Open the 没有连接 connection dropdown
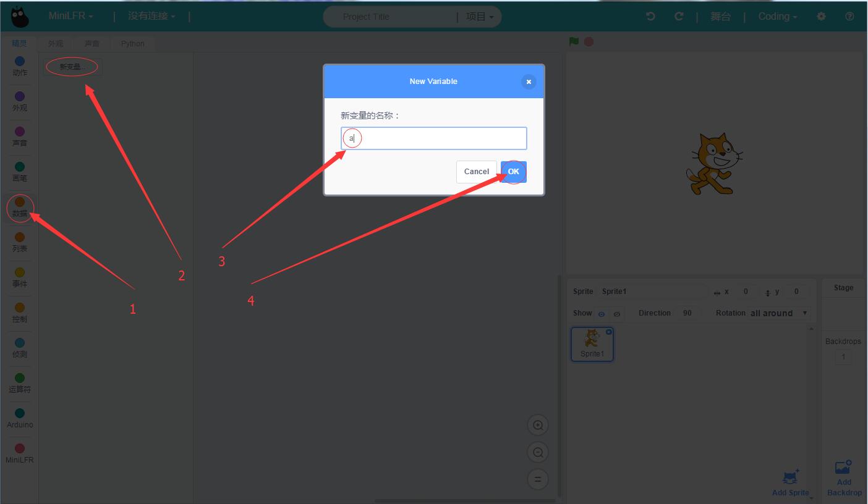 click(151, 16)
